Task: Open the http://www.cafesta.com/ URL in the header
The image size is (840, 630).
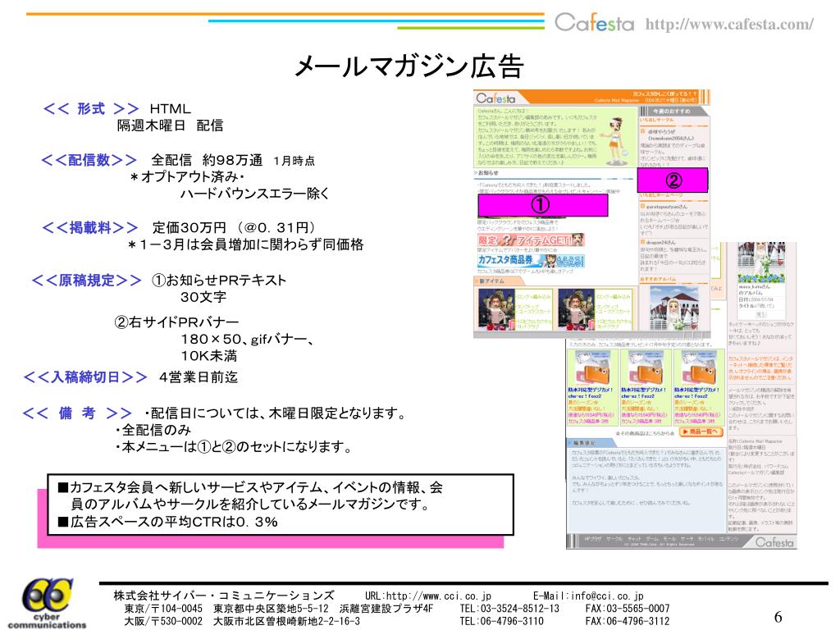Action: click(729, 24)
